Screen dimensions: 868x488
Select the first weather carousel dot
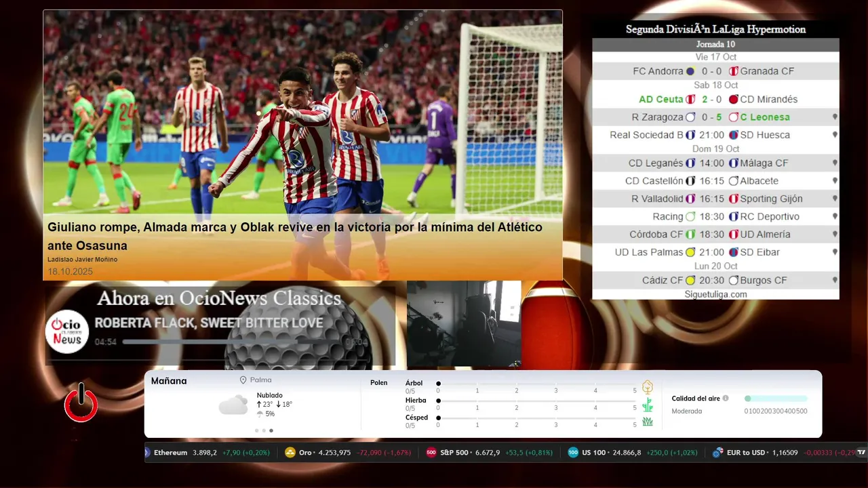(x=257, y=430)
